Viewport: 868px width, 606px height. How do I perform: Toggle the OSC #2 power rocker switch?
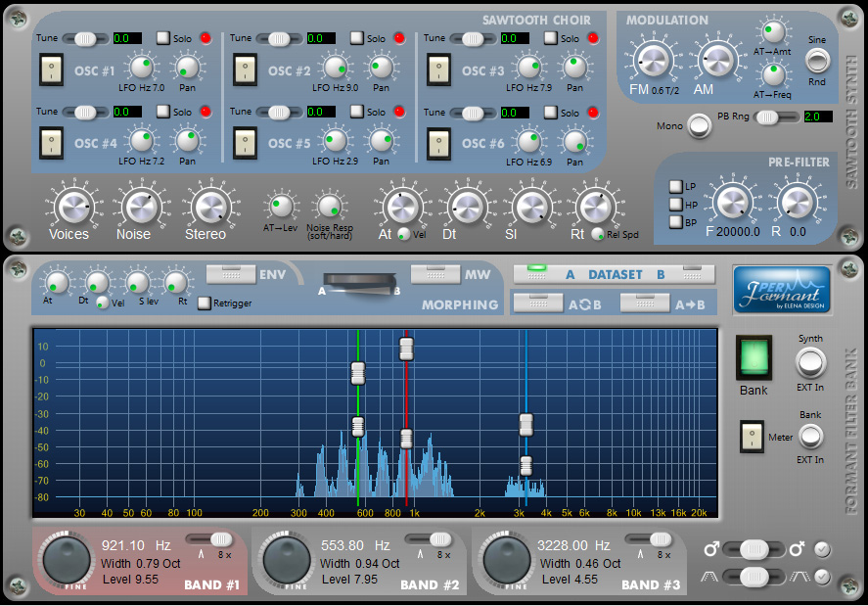pyautogui.click(x=245, y=70)
